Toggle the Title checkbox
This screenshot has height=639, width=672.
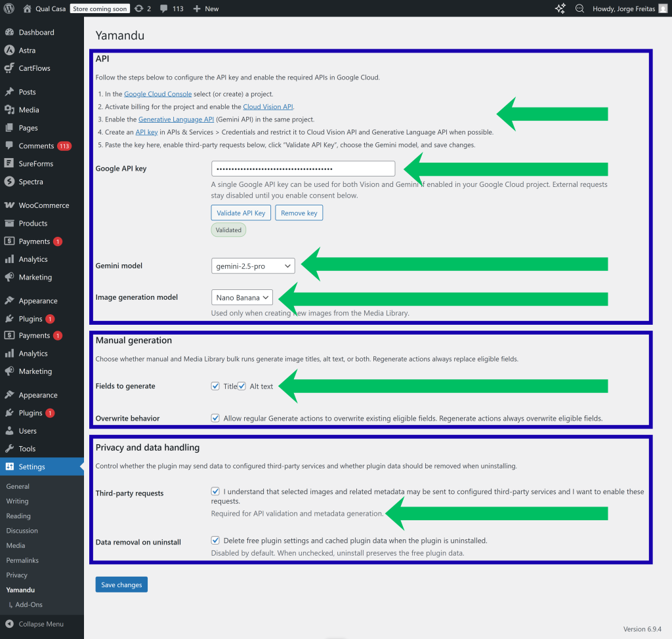215,386
